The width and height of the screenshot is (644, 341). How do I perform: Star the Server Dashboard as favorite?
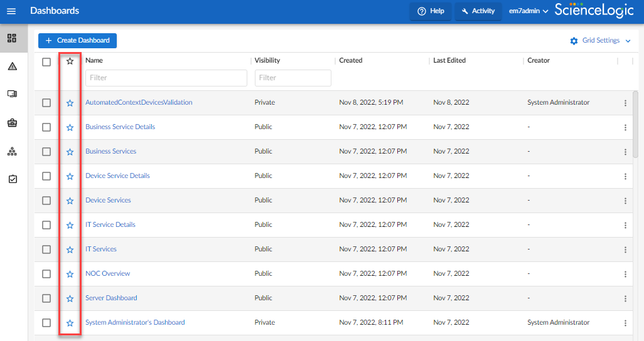point(70,298)
